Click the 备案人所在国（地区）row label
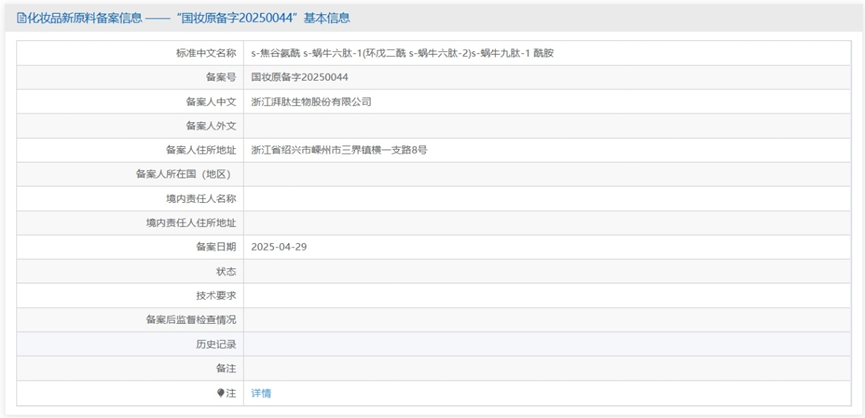865x418 pixels. pyautogui.click(x=186, y=174)
